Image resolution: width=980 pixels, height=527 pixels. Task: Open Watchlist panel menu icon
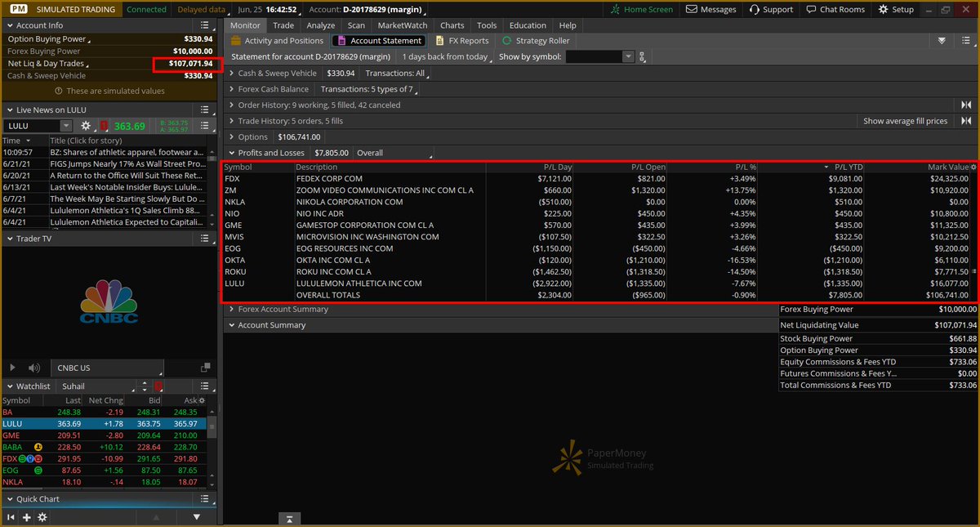204,386
